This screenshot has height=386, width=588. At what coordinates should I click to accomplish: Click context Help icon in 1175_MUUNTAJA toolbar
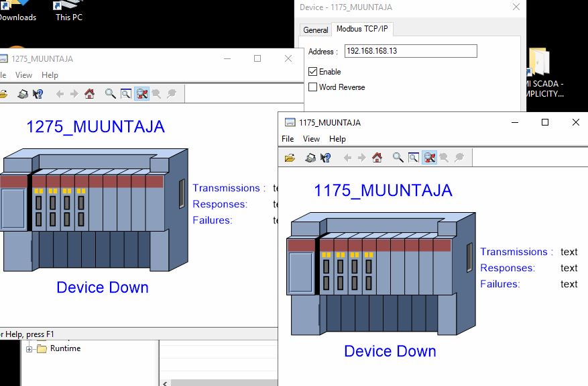[325, 158]
